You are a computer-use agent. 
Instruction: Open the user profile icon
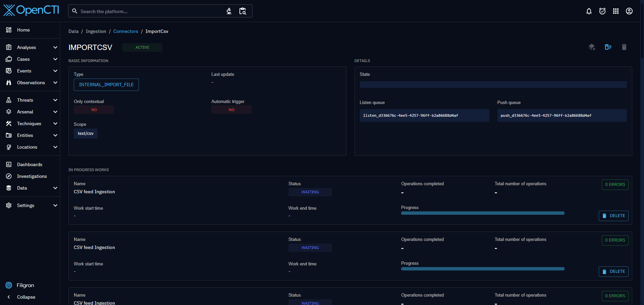tap(629, 11)
